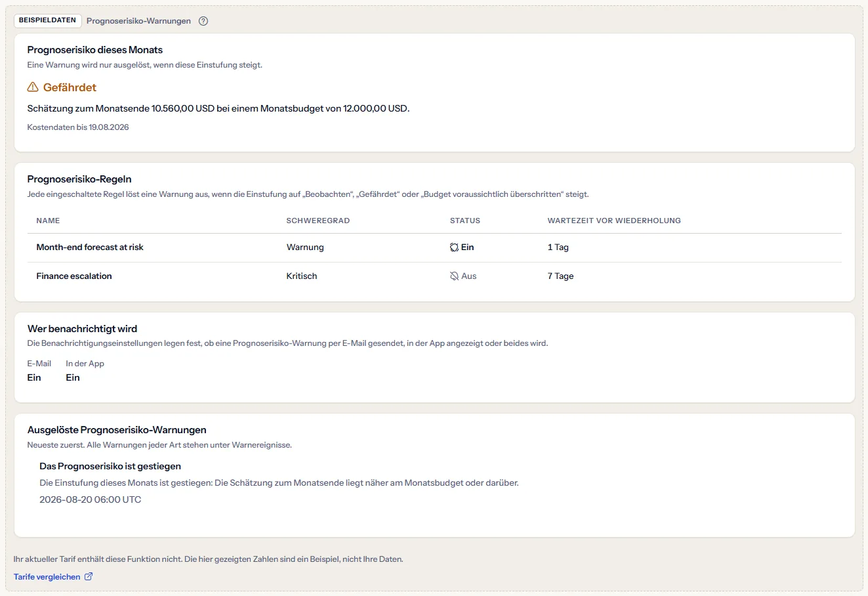Click the crossed-out bell icon beside Aus
Viewport: 868px width, 596px height.
coord(454,276)
